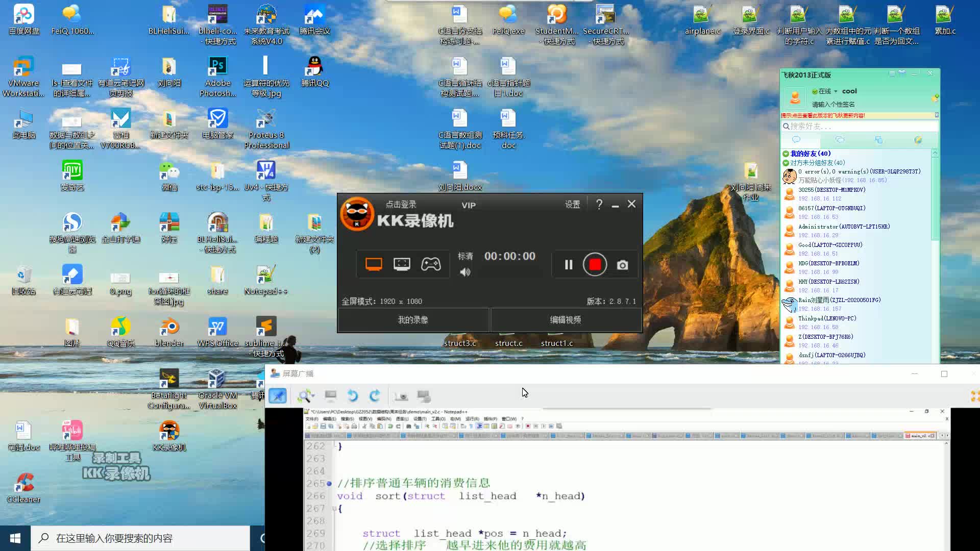Mute the recording audio speaker icon

(465, 272)
